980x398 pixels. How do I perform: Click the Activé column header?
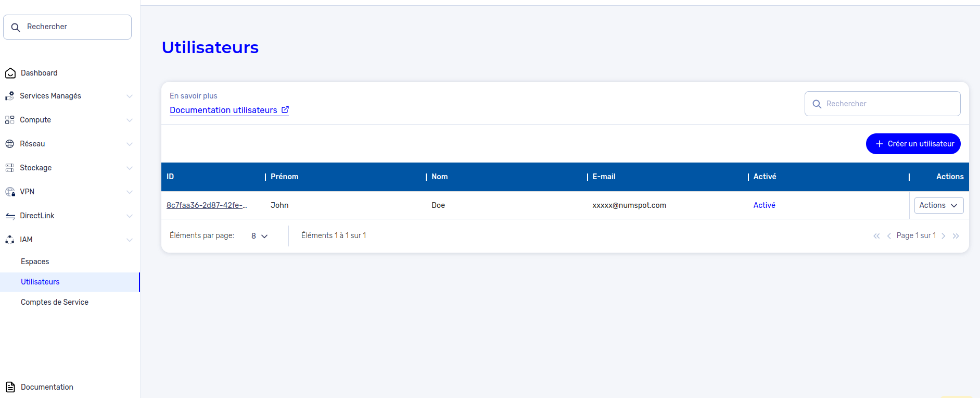coord(765,177)
